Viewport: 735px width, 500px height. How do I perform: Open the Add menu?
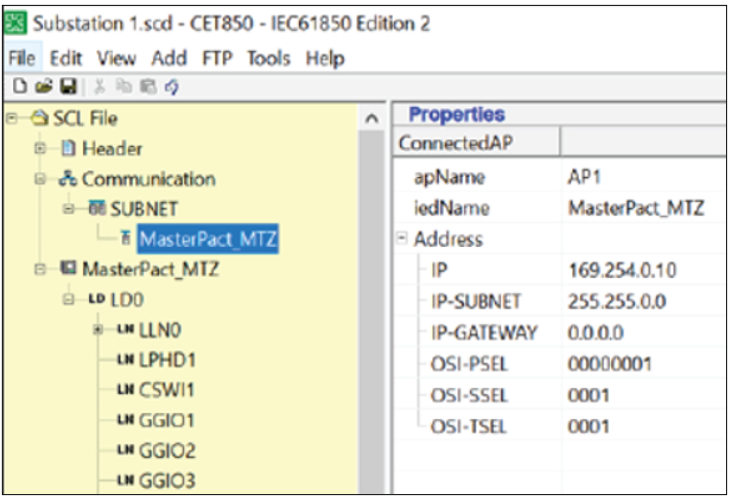pyautogui.click(x=169, y=58)
